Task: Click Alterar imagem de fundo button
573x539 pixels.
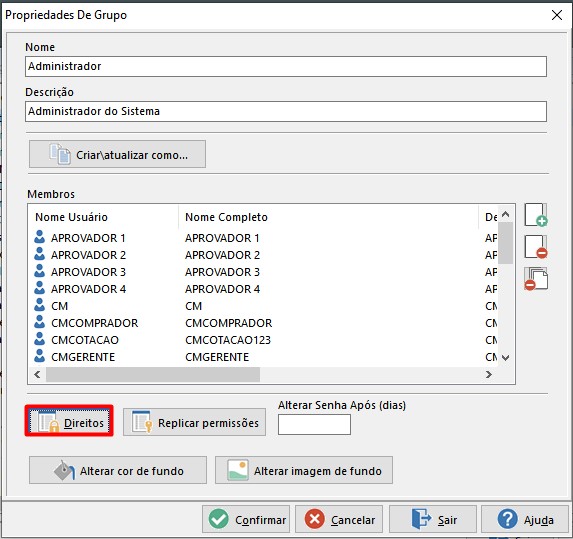Action: [304, 470]
